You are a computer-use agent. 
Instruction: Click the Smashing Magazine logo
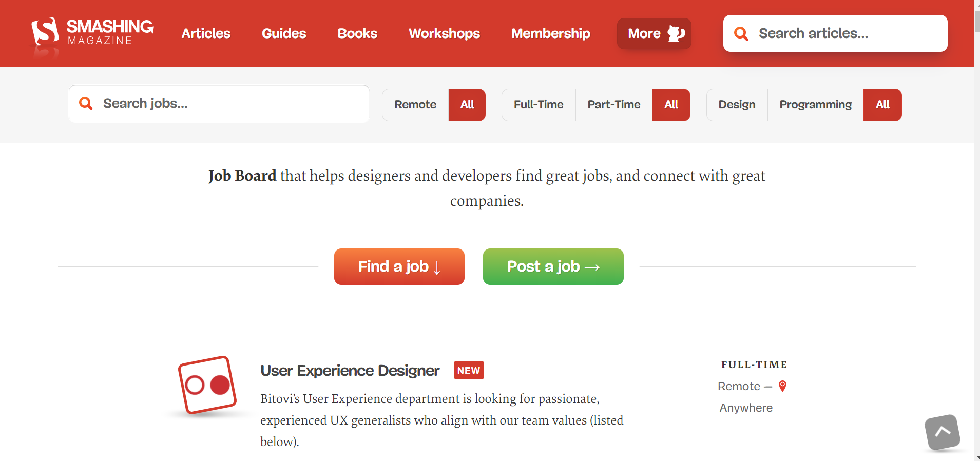point(92,33)
